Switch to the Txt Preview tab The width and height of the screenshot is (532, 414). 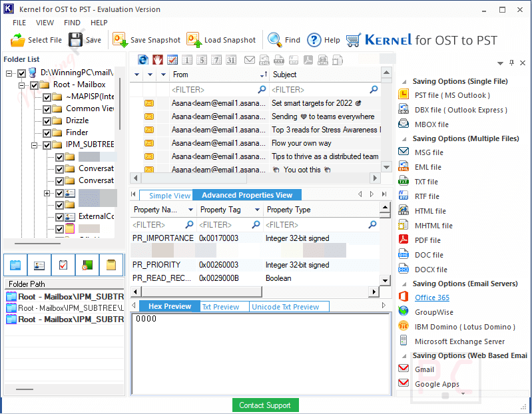click(224, 307)
